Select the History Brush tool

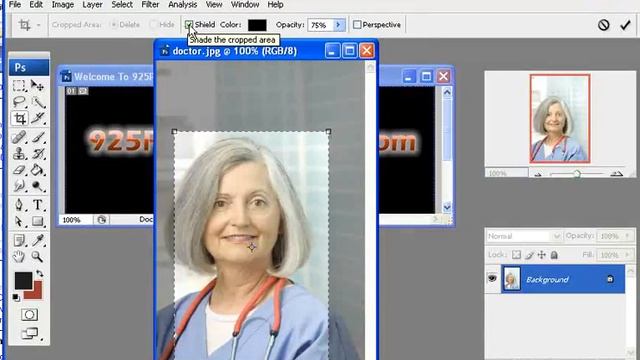pyautogui.click(x=38, y=153)
